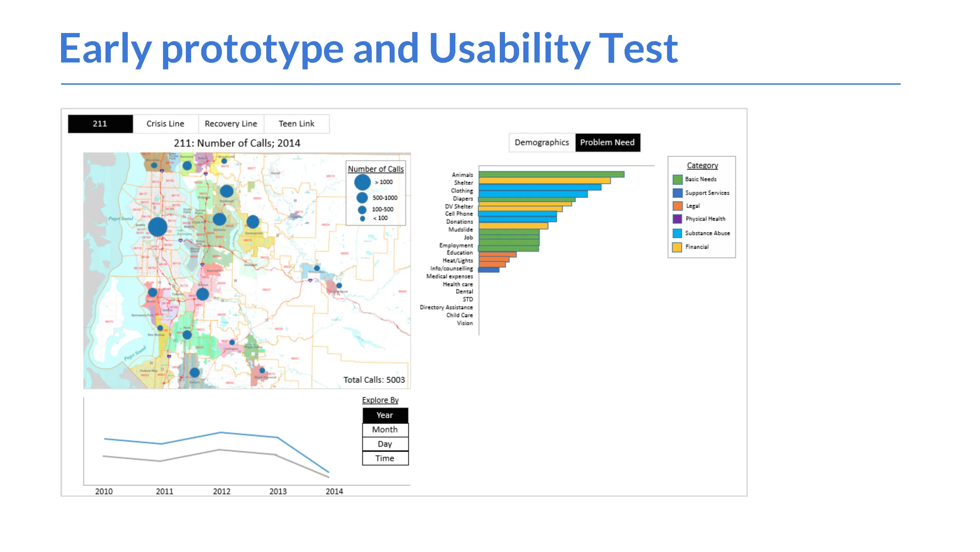
Task: Show the Demographics view
Action: point(541,142)
